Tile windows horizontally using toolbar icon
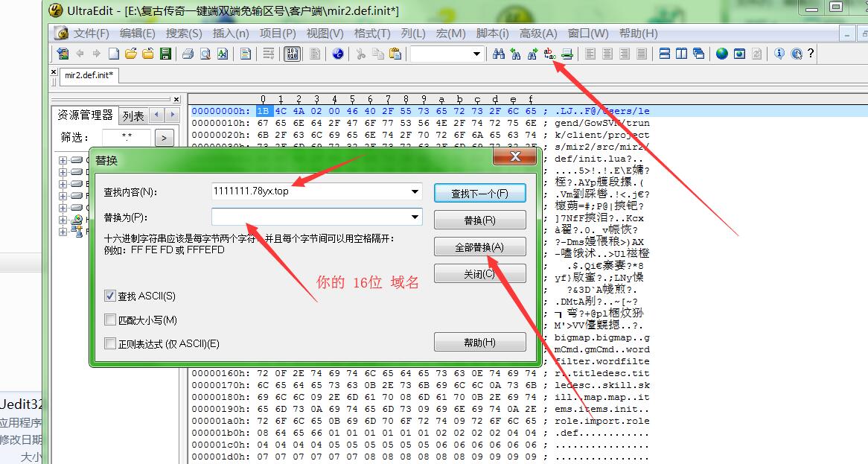 (x=665, y=54)
